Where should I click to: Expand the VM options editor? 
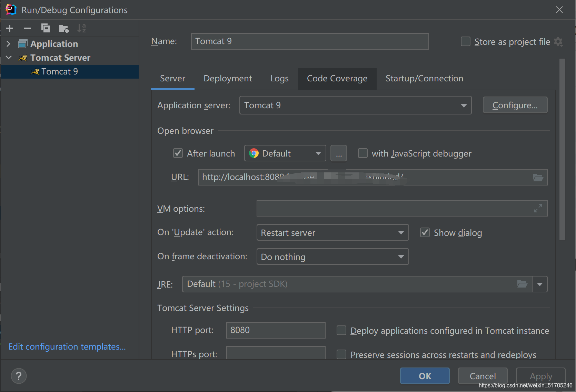538,208
